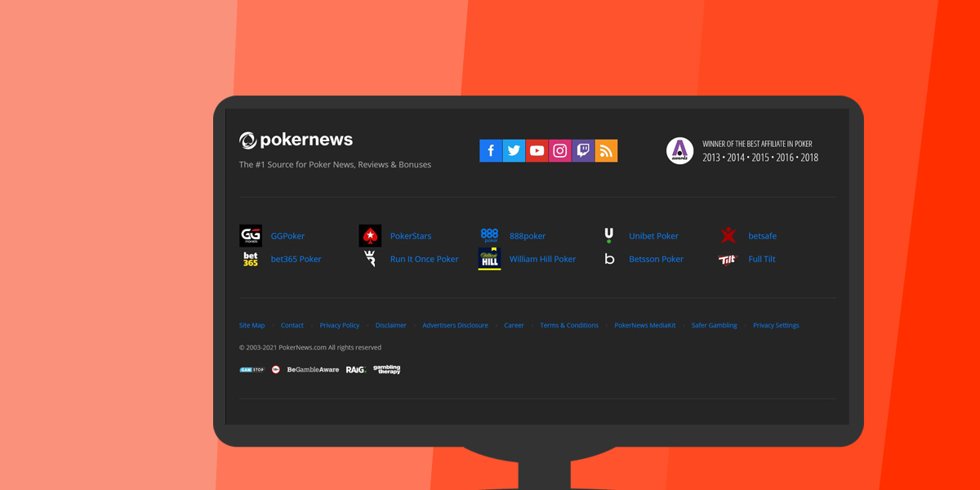Open the bet365 Poker text link
This screenshot has height=490, width=980.
pos(296,259)
